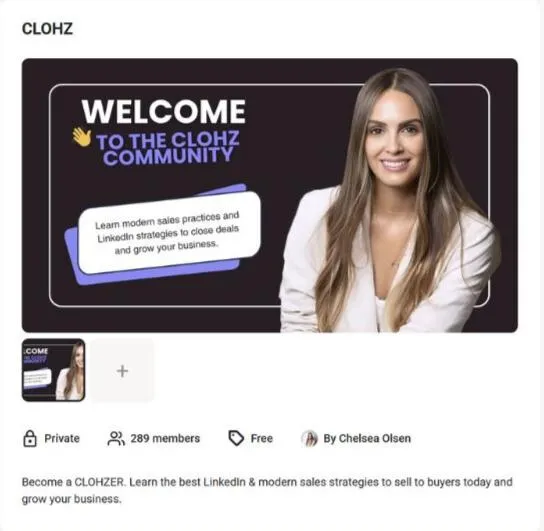
Task: Click the woman's photo in the banner
Action: coord(390,201)
